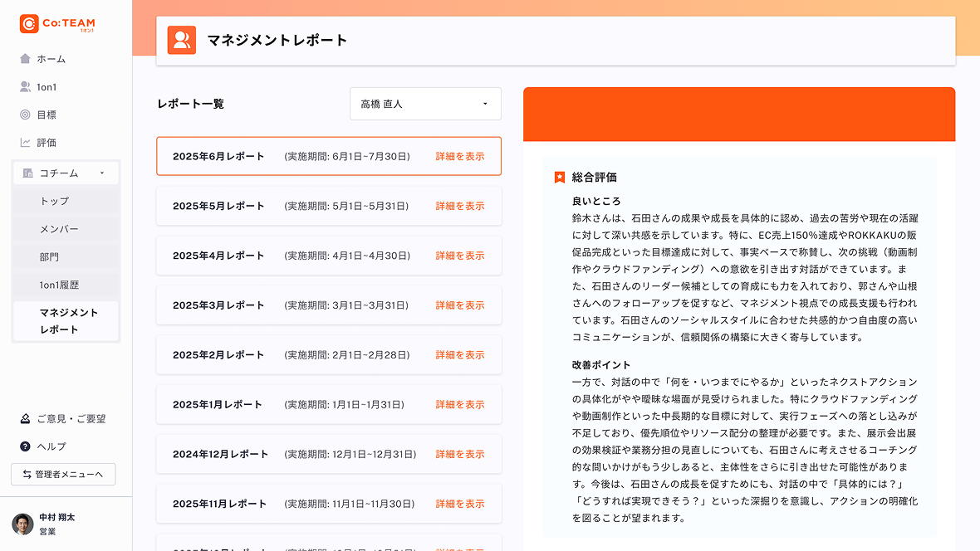Click 詳細を表示 on the 2024年12月レポート
The width and height of the screenshot is (980, 551).
pos(460,454)
